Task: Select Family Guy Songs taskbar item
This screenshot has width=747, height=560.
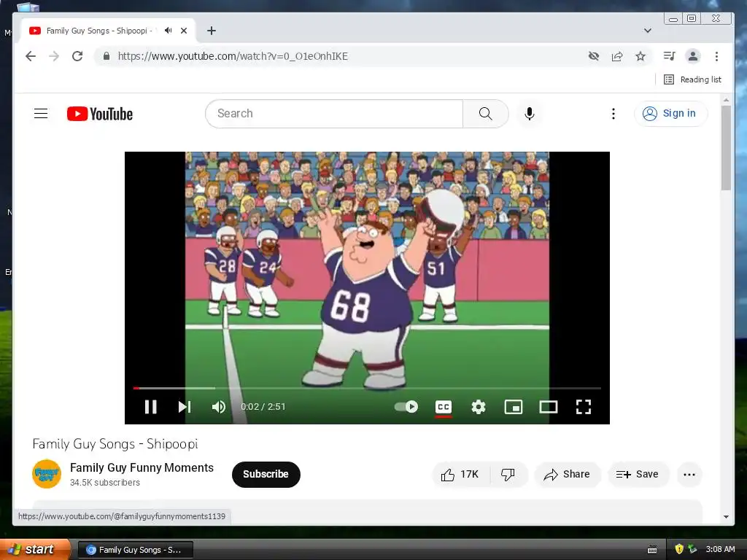Action: [135, 550]
